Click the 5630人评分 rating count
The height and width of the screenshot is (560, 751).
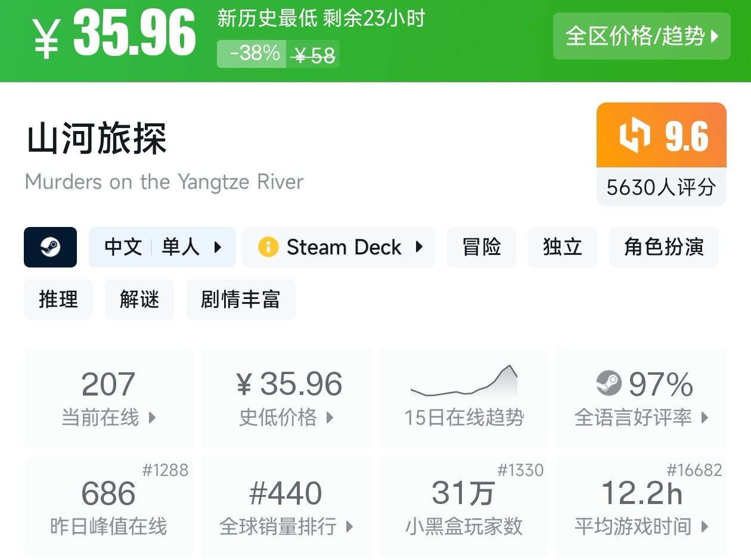661,188
